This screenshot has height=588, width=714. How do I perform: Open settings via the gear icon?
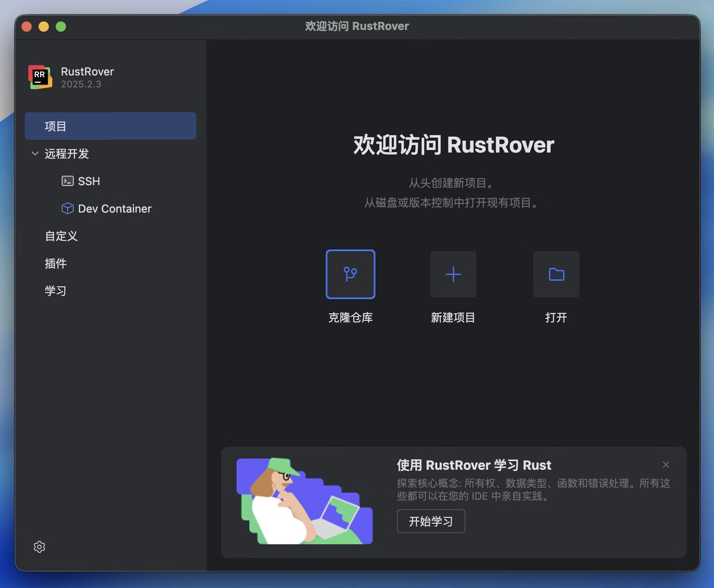pos(39,547)
